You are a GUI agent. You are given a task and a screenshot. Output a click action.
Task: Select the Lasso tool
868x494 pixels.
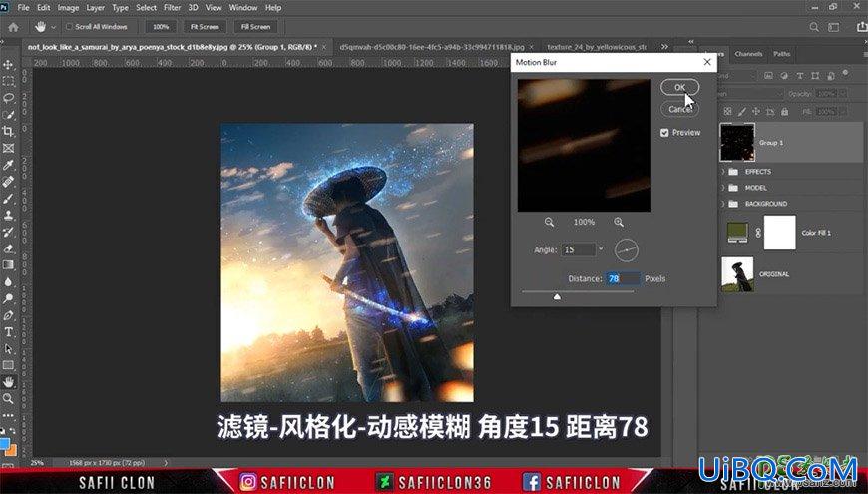(x=8, y=98)
